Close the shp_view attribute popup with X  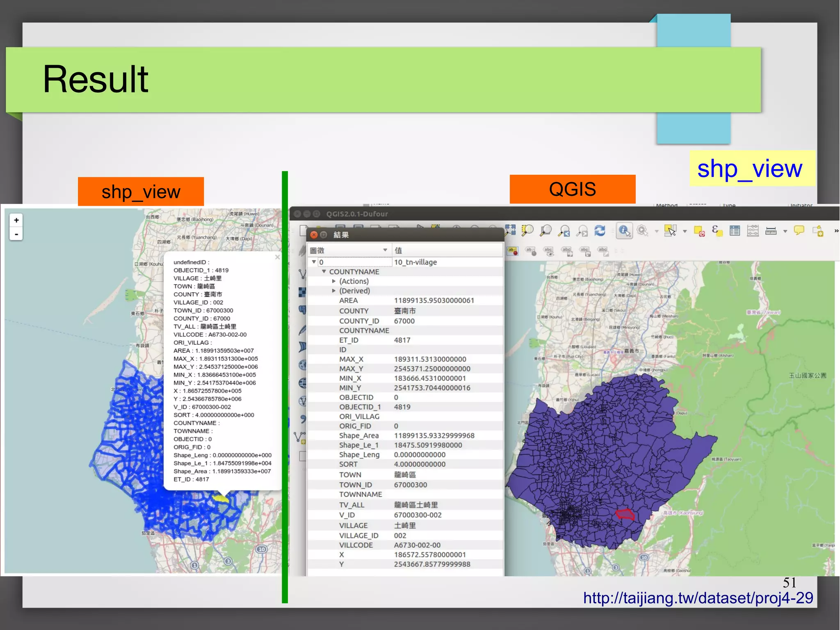tap(277, 257)
